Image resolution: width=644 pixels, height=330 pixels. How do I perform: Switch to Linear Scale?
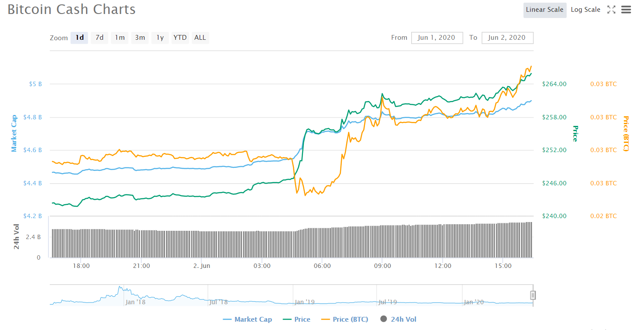[544, 10]
